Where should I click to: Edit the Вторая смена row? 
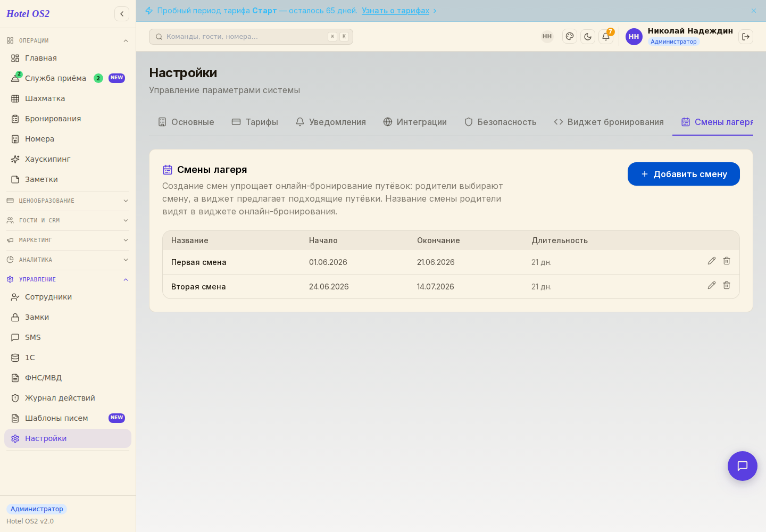coord(712,285)
